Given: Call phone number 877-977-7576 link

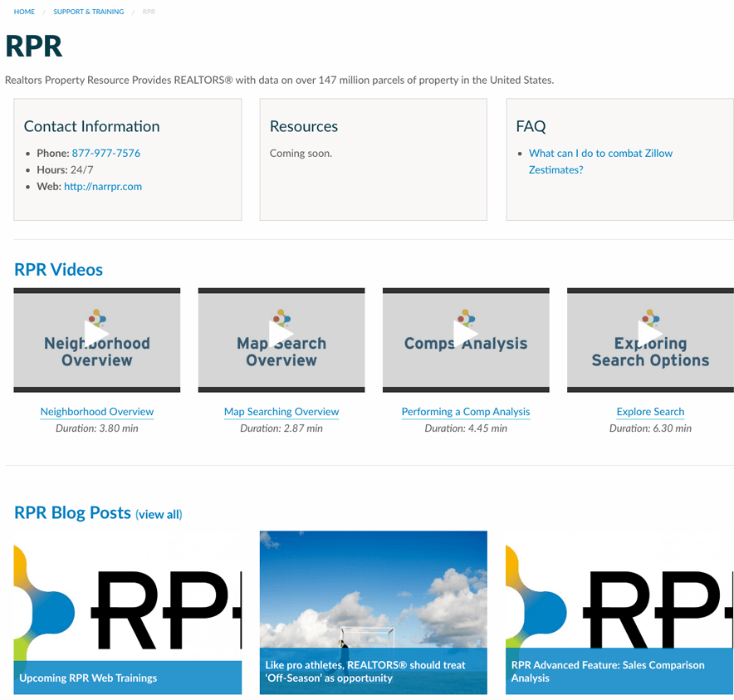Looking at the screenshot, I should tap(105, 153).
